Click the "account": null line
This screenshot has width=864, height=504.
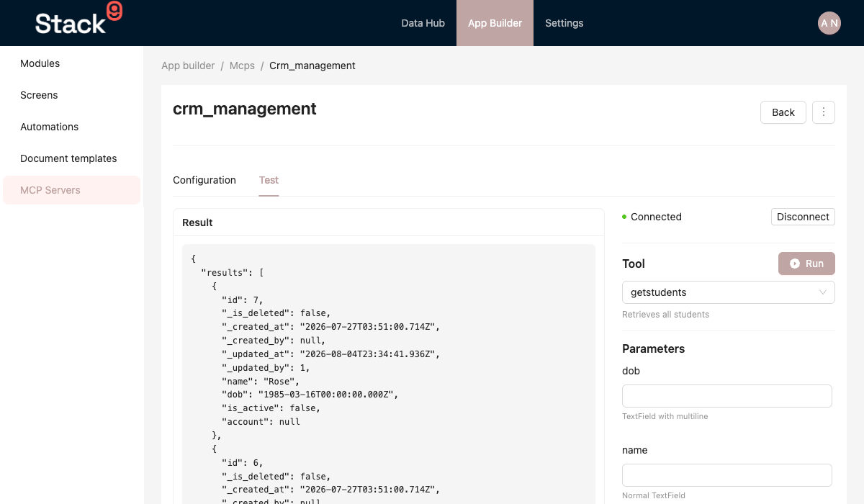pyautogui.click(x=261, y=422)
